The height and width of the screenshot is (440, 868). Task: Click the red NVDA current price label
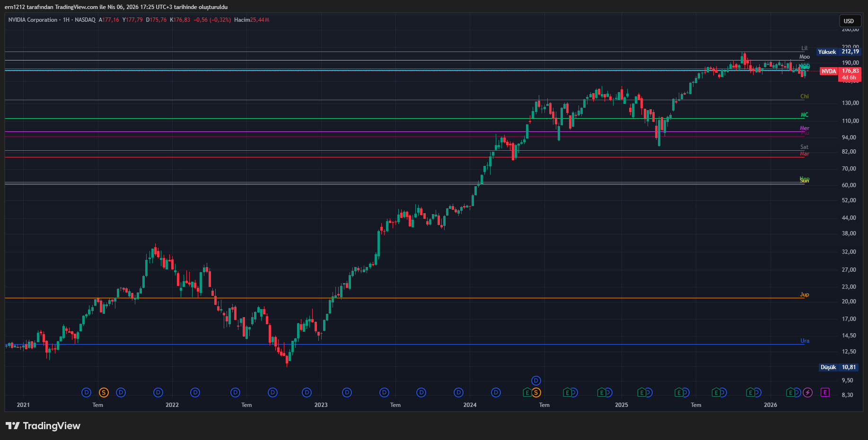tap(828, 71)
